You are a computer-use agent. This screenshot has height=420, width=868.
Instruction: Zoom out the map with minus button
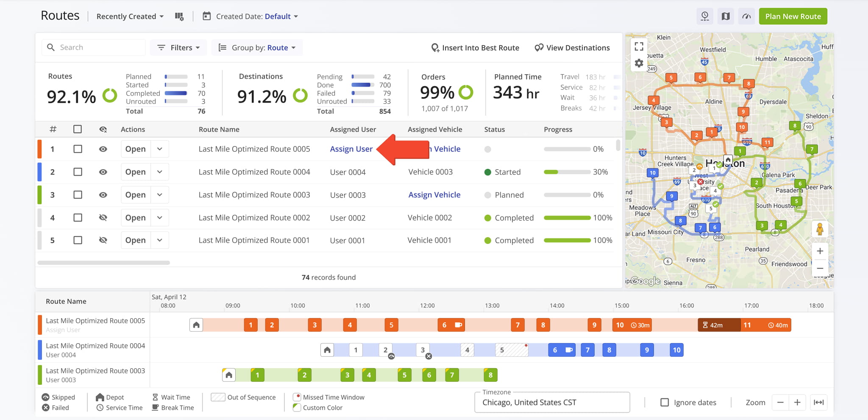(x=820, y=268)
